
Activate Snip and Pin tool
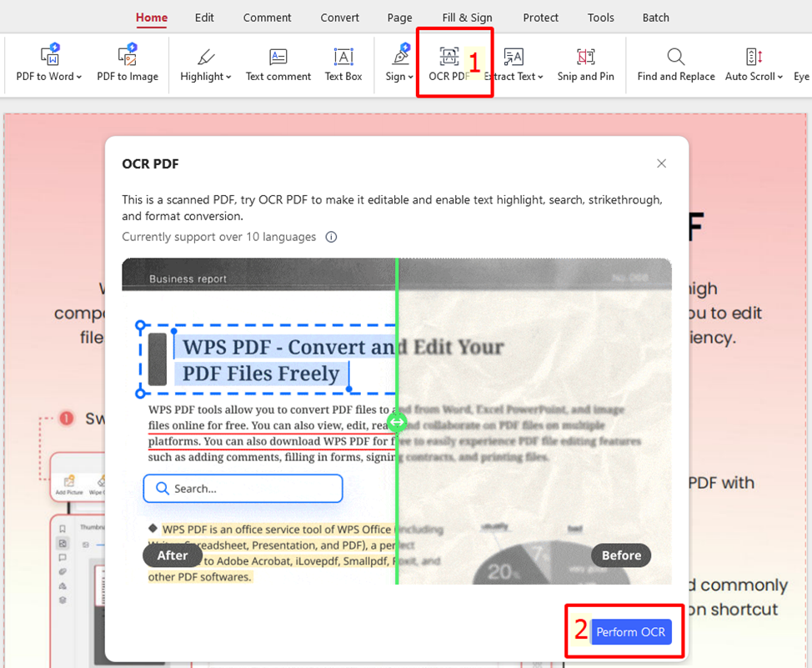point(586,65)
